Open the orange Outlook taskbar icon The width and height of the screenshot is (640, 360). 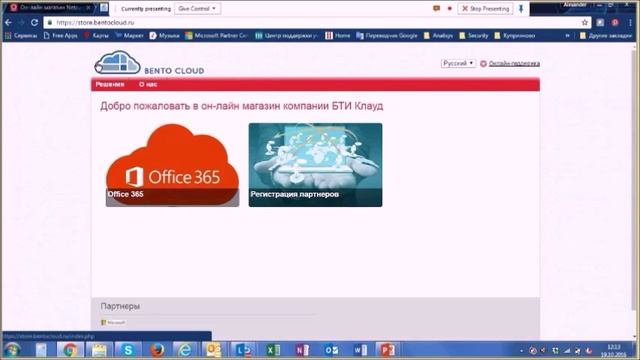pyautogui.click(x=214, y=350)
